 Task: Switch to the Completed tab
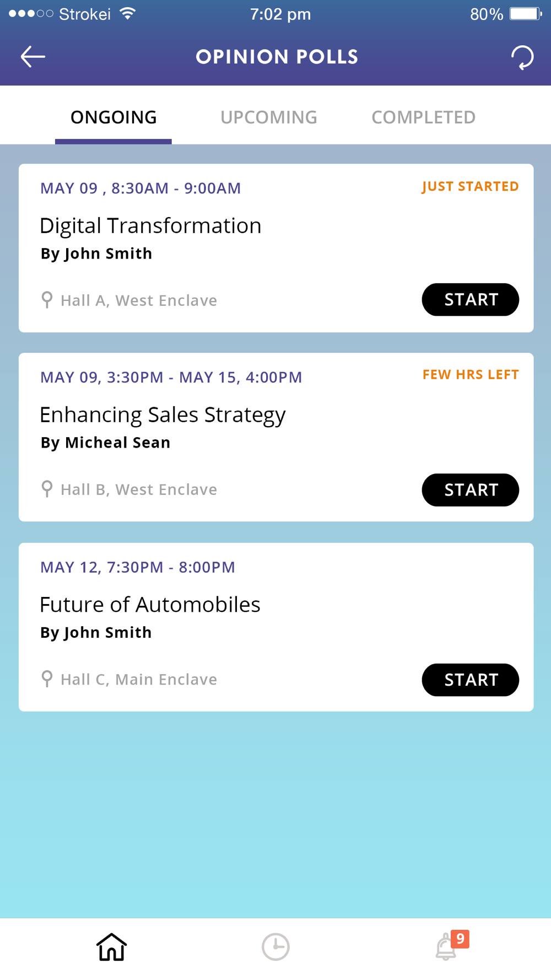(423, 117)
